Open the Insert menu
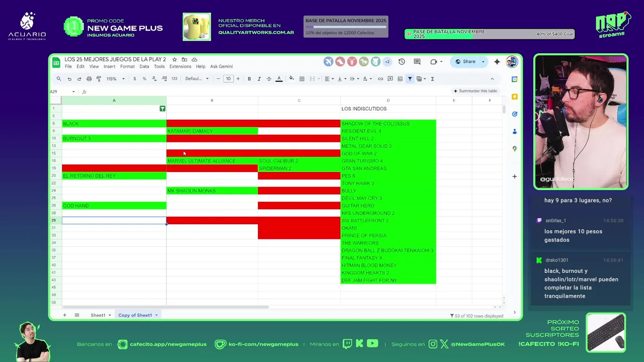 click(109, 66)
